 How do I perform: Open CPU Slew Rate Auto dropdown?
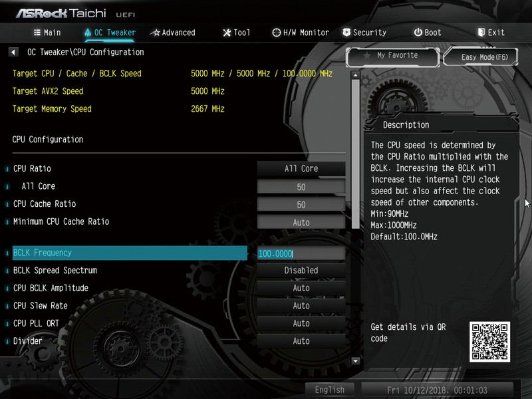[x=301, y=306]
